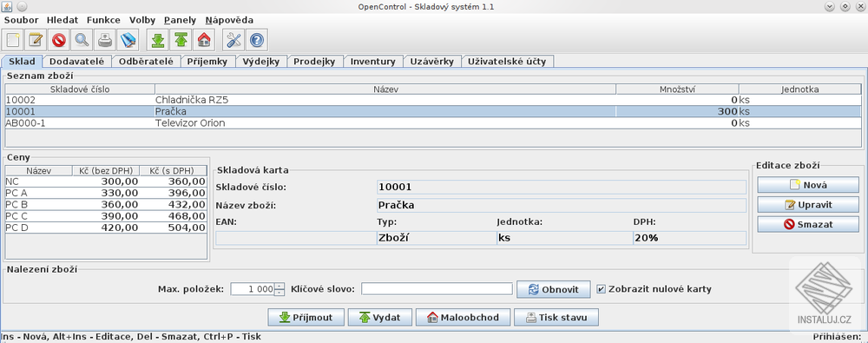Click the Klíčové slovo input field
The image size is (868, 343).
[x=437, y=289]
